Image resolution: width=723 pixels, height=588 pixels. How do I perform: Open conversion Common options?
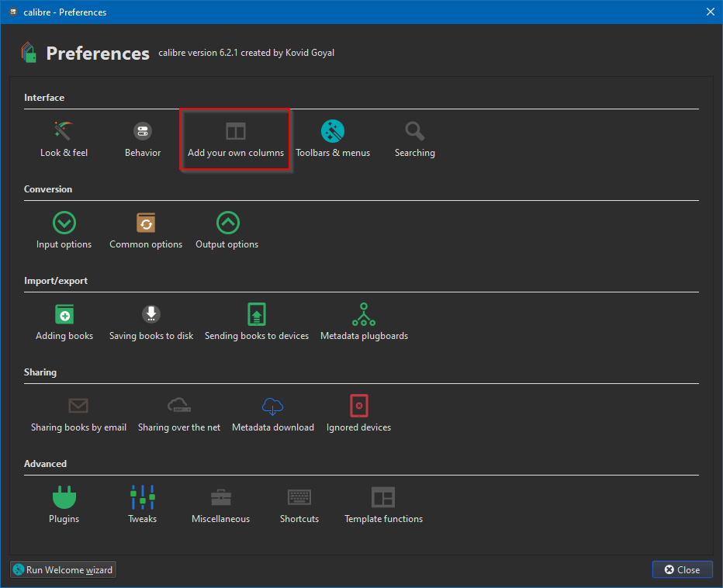146,230
